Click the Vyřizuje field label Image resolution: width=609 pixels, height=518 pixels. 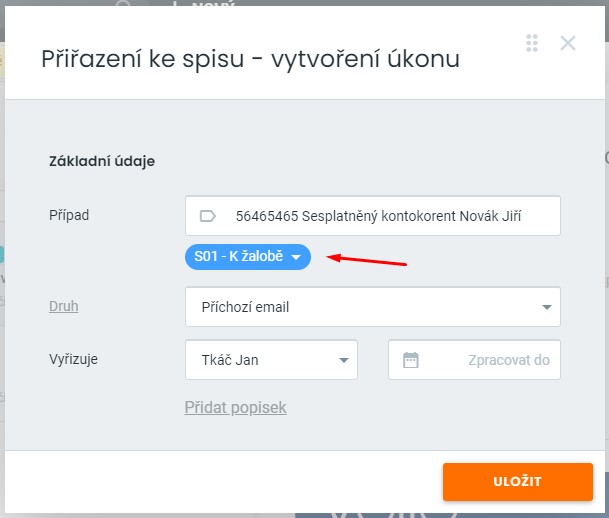coord(73,358)
